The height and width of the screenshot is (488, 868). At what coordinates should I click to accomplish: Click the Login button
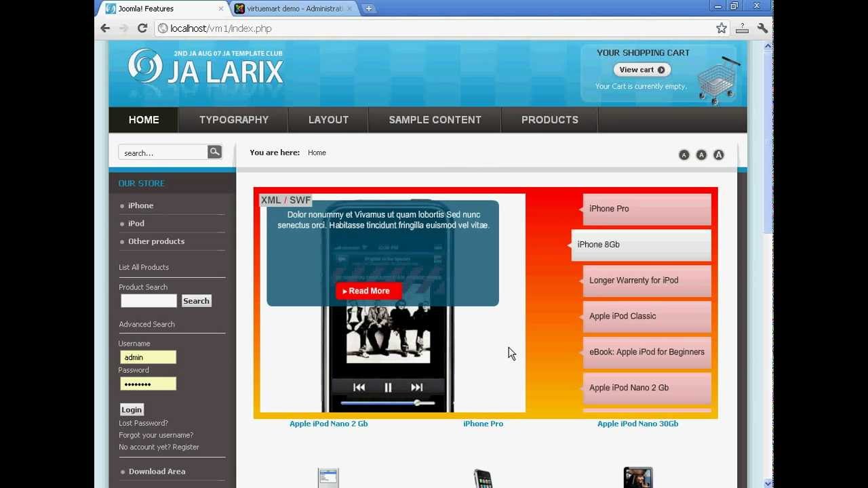click(132, 409)
